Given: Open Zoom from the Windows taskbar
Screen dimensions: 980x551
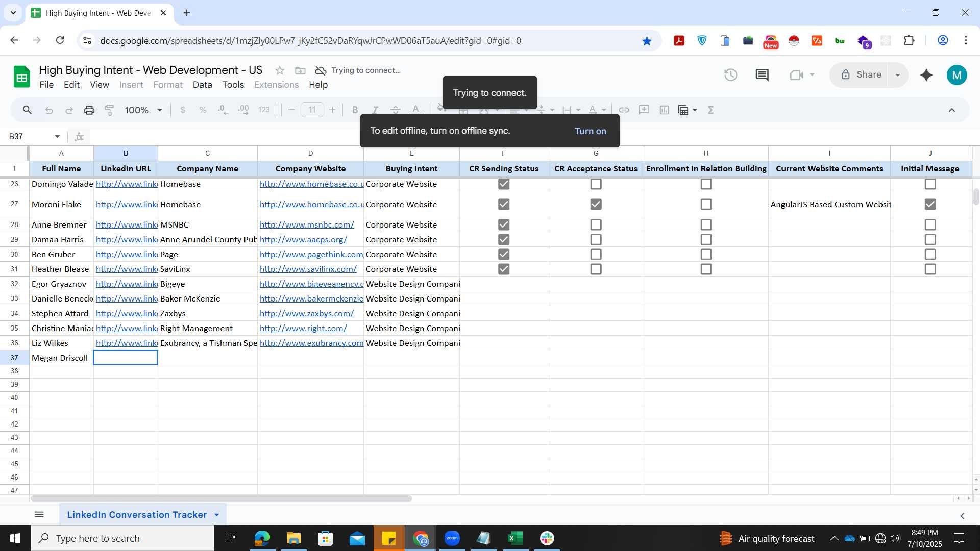Looking at the screenshot, I should (x=452, y=538).
